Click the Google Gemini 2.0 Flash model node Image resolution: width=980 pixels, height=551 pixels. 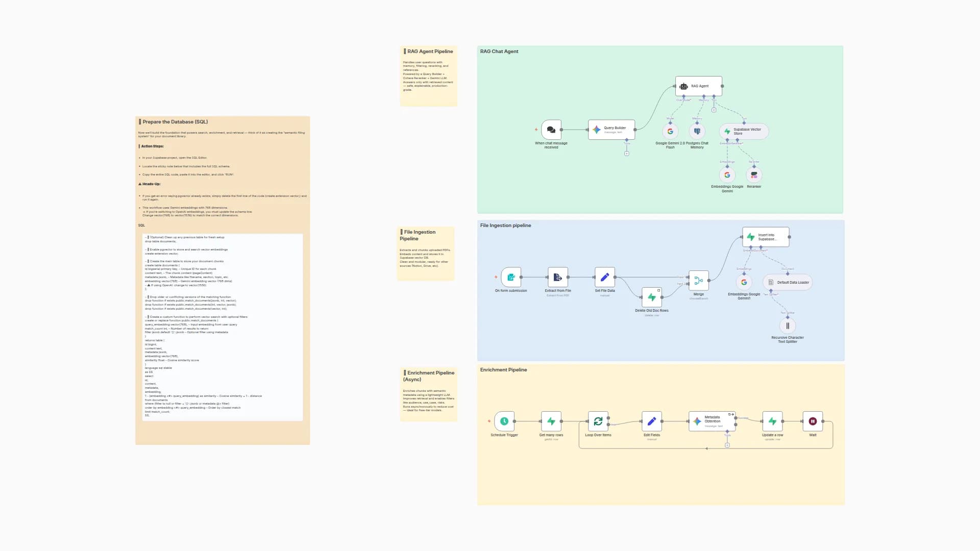pyautogui.click(x=670, y=131)
